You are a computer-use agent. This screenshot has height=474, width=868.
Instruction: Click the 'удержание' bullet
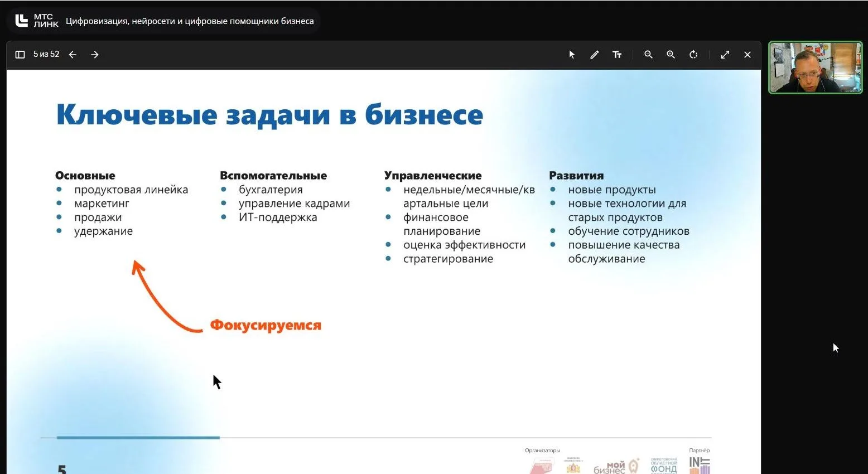[x=103, y=231]
